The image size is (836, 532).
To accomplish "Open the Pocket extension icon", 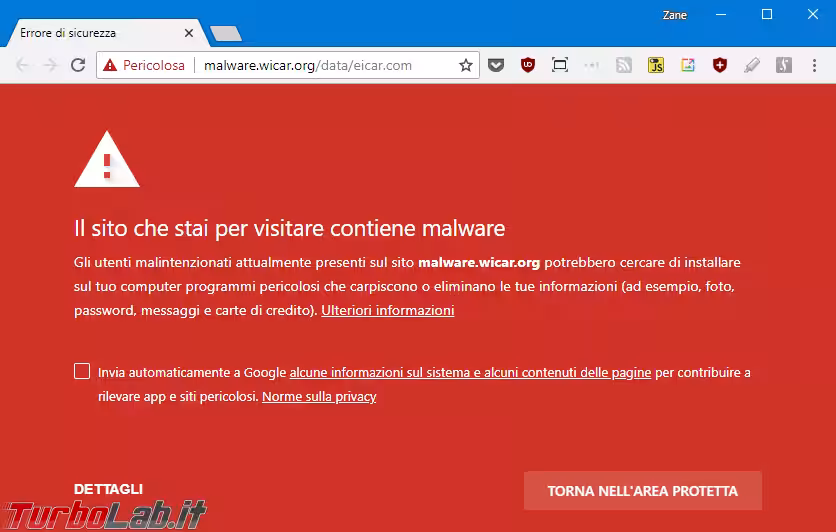I will [496, 65].
